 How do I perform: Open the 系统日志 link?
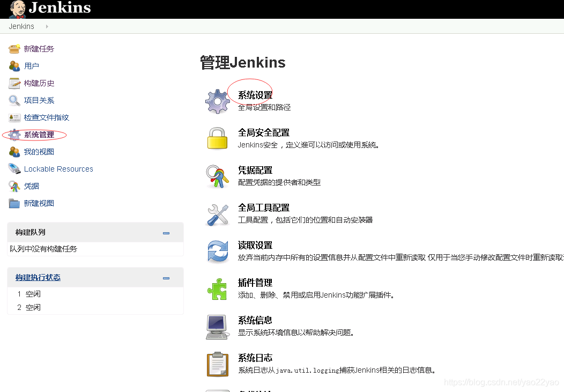[255, 358]
